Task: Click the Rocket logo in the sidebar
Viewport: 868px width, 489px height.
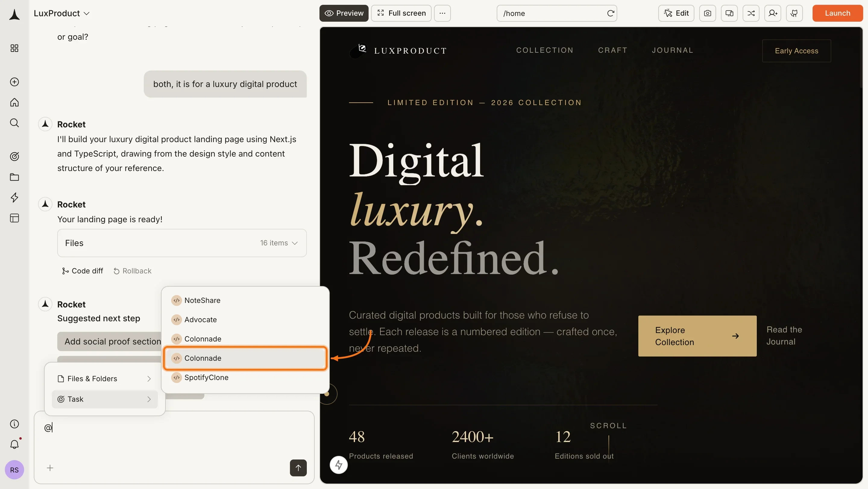Action: pos(14,14)
